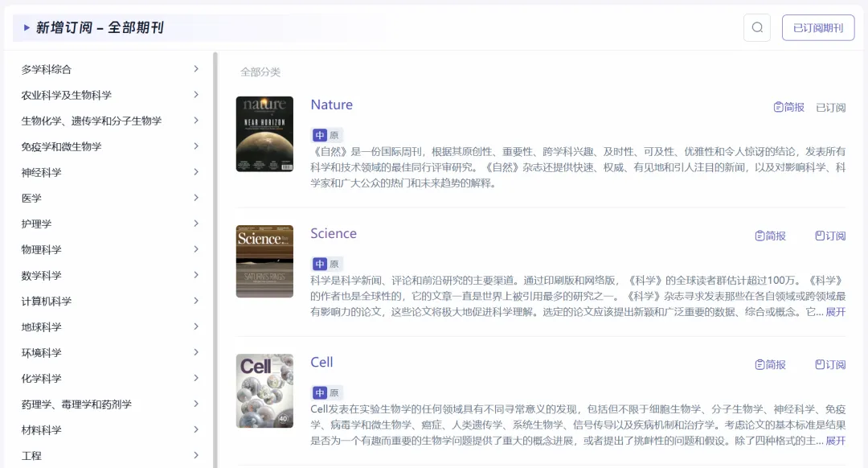The width and height of the screenshot is (868, 468).
Task: Click the category sidebar scrollbar
Action: click(x=215, y=260)
